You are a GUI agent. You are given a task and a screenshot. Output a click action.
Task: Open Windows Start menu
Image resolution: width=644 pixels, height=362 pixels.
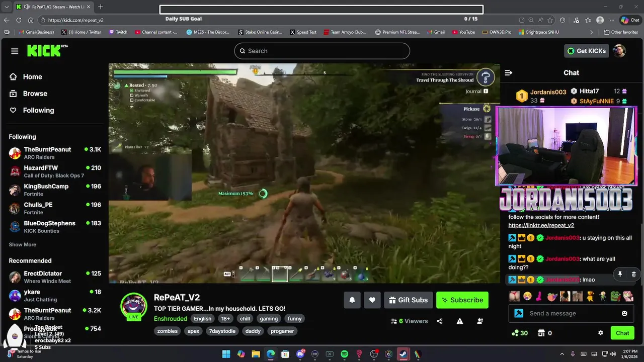tap(226, 354)
